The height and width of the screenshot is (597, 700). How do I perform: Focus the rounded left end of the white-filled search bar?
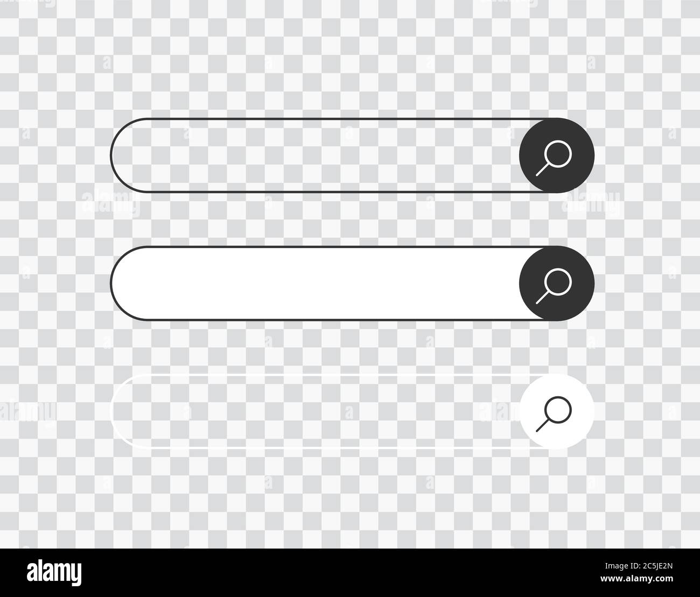(x=129, y=284)
